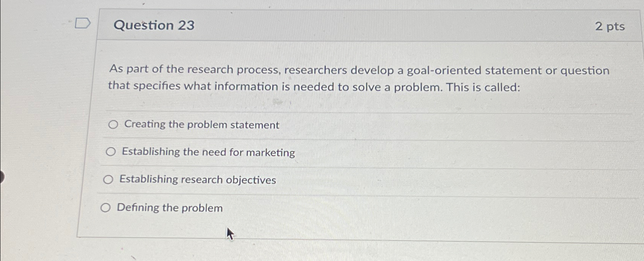This screenshot has height=261, width=644.
Task: Click the gray background outside the question card
Action: tap(38, 133)
